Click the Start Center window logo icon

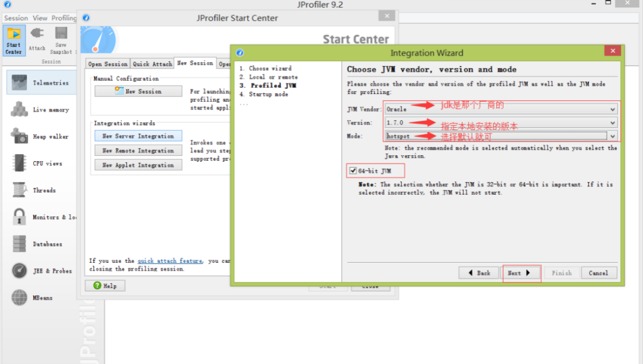86,18
